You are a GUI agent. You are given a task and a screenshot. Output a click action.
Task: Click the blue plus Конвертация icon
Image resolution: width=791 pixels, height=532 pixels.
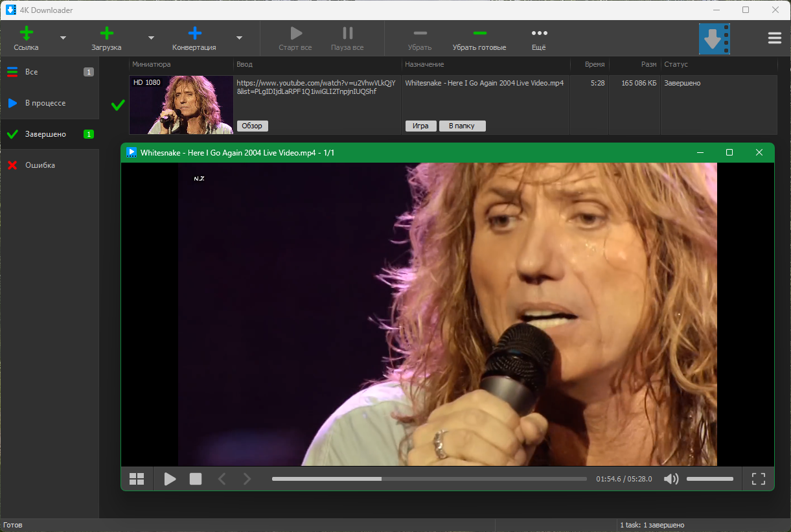click(194, 33)
